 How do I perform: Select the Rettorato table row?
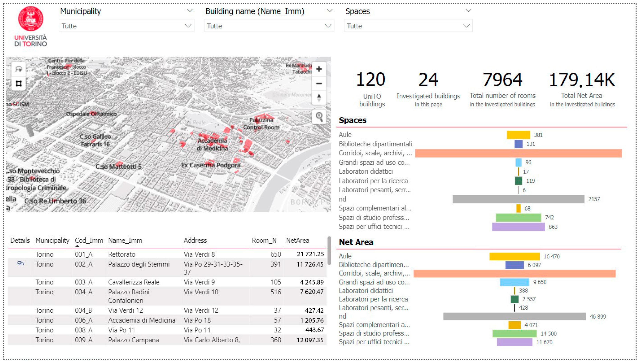point(122,254)
